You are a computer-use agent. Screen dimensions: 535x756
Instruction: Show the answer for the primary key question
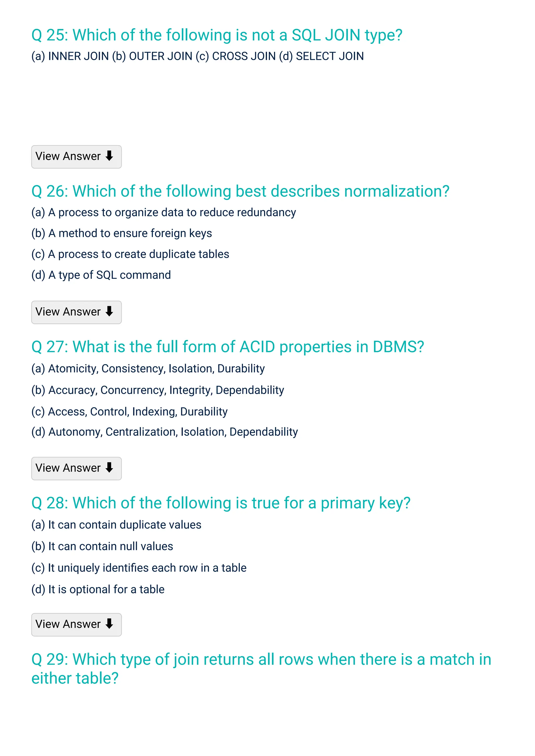76,624
